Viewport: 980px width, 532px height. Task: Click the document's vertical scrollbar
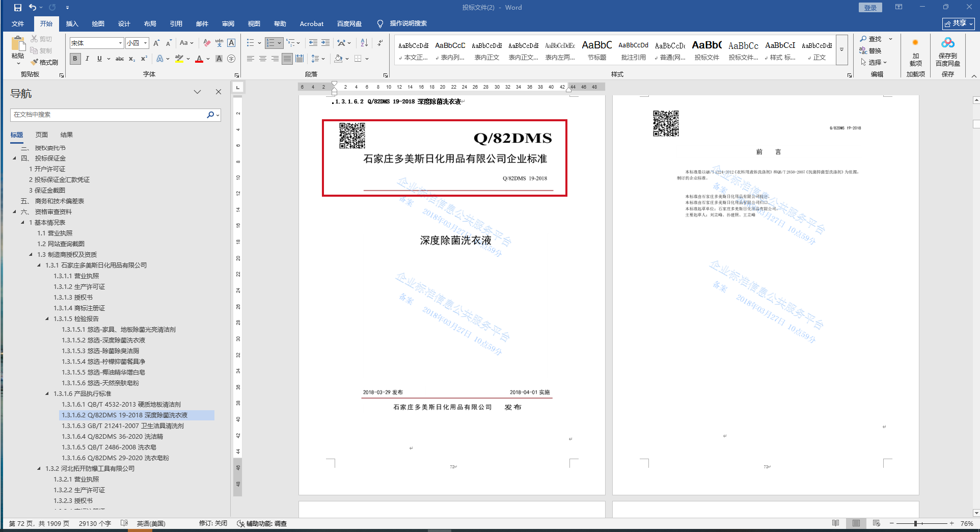coord(976,306)
